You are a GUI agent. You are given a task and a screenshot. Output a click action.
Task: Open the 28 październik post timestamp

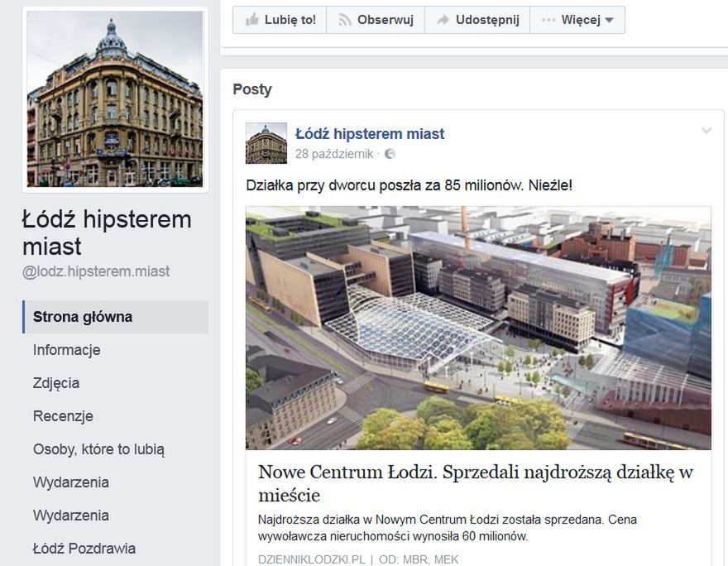point(334,154)
